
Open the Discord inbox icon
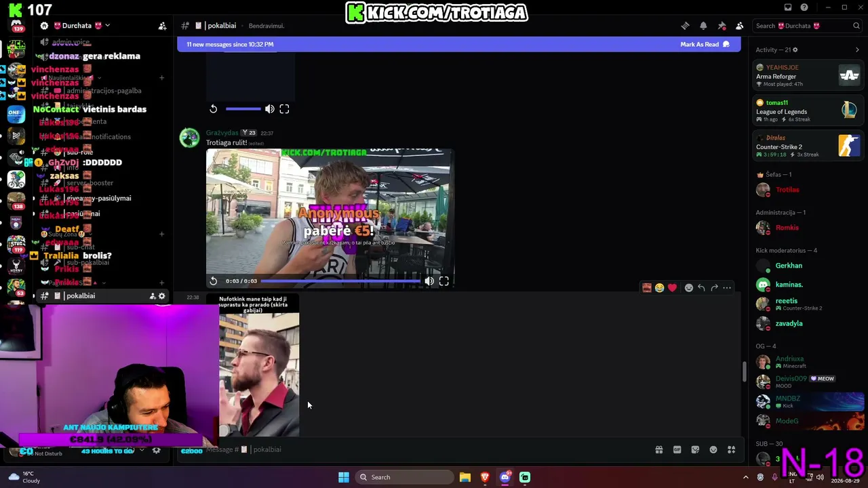(788, 7)
